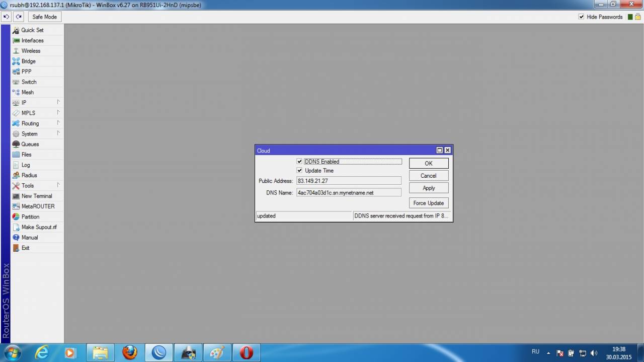
Task: Click Cancel in Cloud dialog
Action: coord(429,176)
